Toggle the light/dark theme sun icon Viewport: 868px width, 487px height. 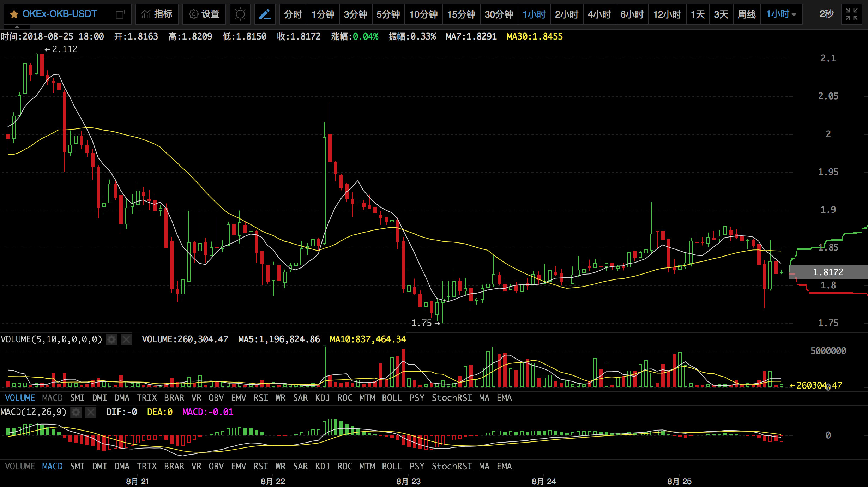point(240,14)
